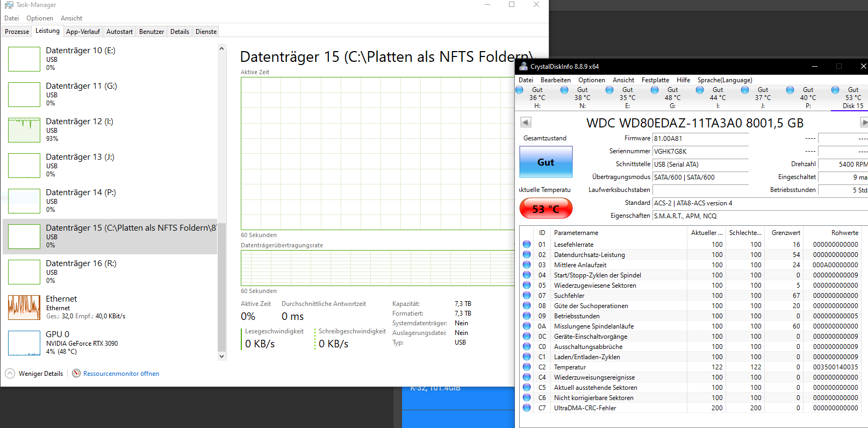Image resolution: width=868 pixels, height=428 pixels.
Task: Open the Optionen menu in Task-Manager
Action: (40, 18)
